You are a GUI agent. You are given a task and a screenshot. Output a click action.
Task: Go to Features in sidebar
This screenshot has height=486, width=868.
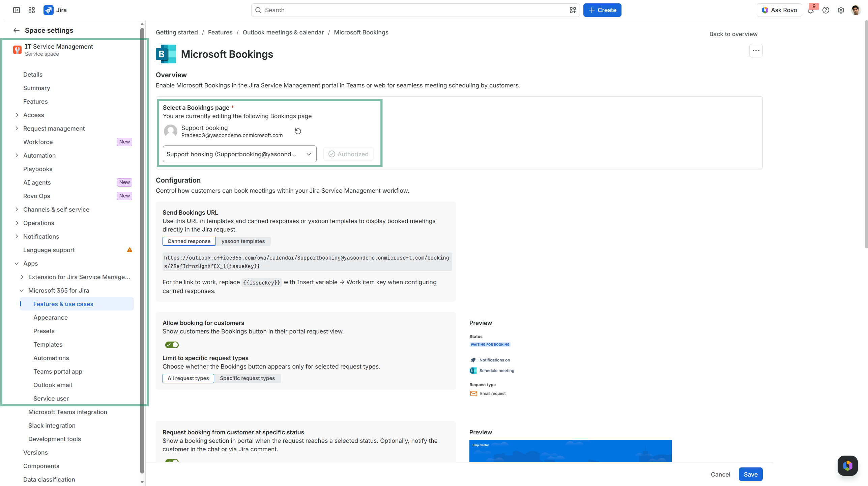tap(35, 102)
